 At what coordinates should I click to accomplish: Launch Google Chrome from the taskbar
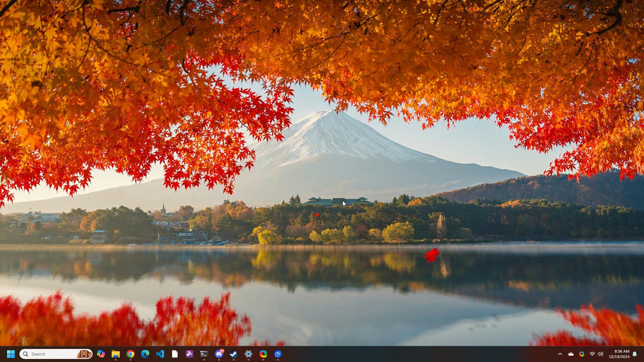click(130, 354)
